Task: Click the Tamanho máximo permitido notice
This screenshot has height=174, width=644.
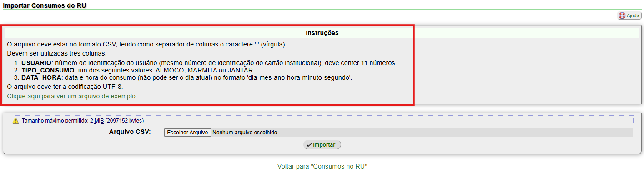Action: (322, 121)
